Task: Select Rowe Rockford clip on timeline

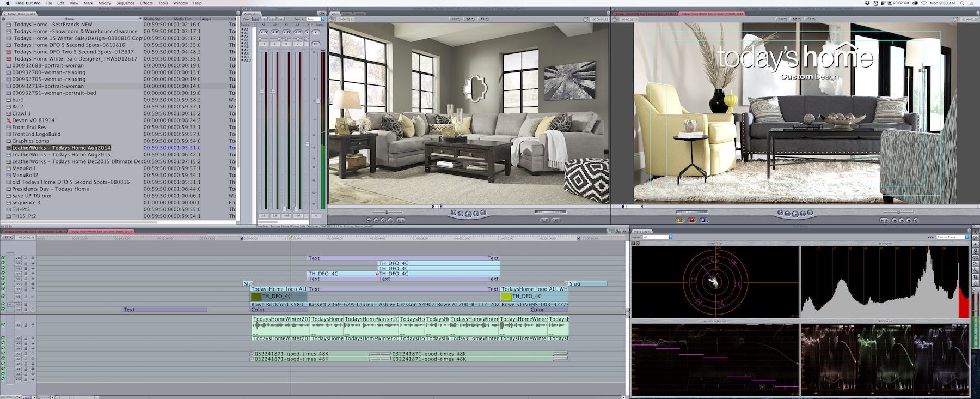Action: 278,304
